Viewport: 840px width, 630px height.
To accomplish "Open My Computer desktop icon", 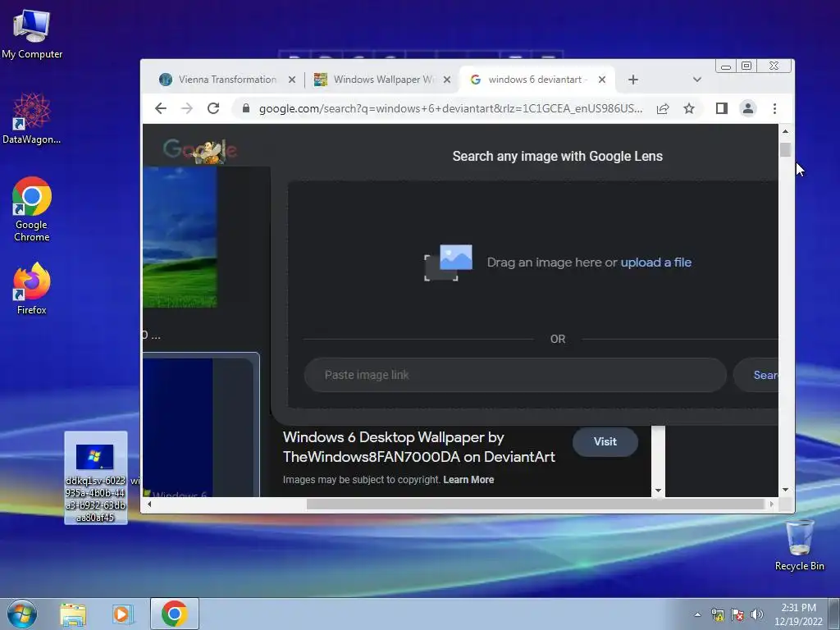I will [x=32, y=34].
